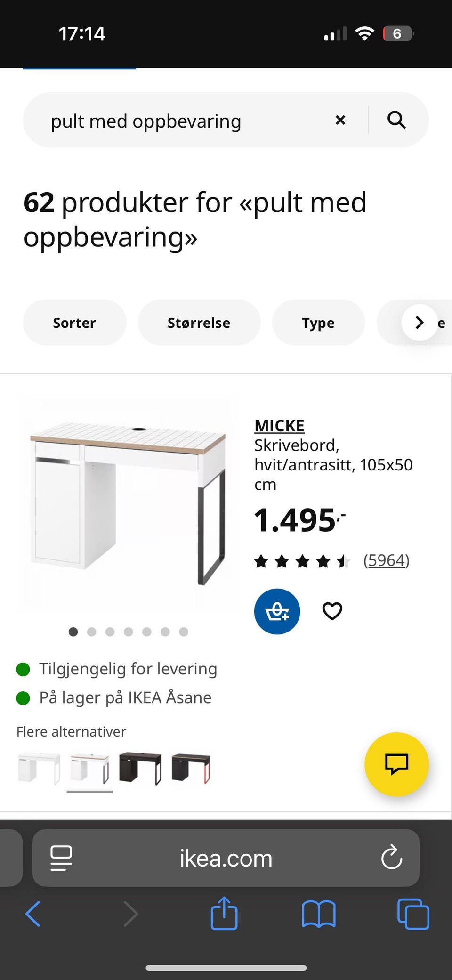This screenshot has width=452, height=980.
Task: Open Safari bookmarks book icon
Action: (319, 914)
